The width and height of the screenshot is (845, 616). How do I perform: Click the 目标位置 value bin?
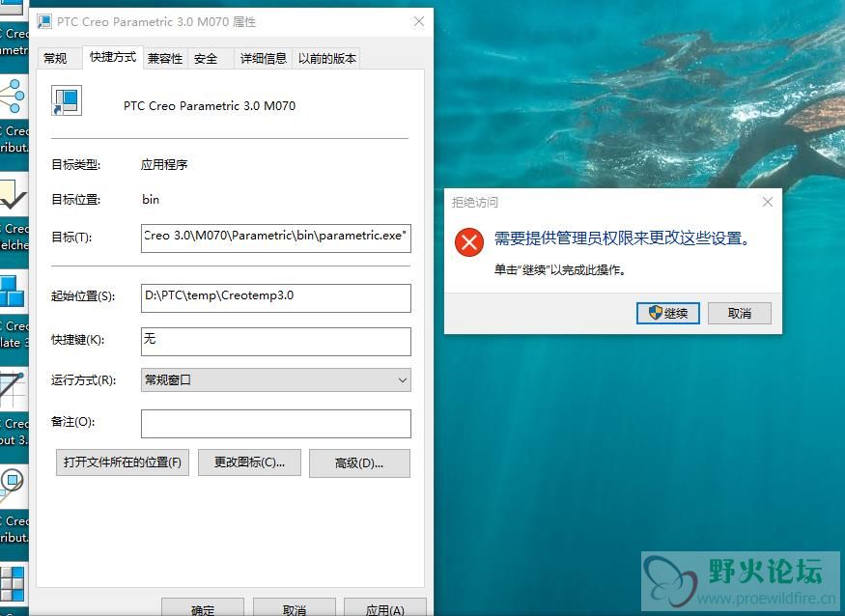click(x=151, y=200)
